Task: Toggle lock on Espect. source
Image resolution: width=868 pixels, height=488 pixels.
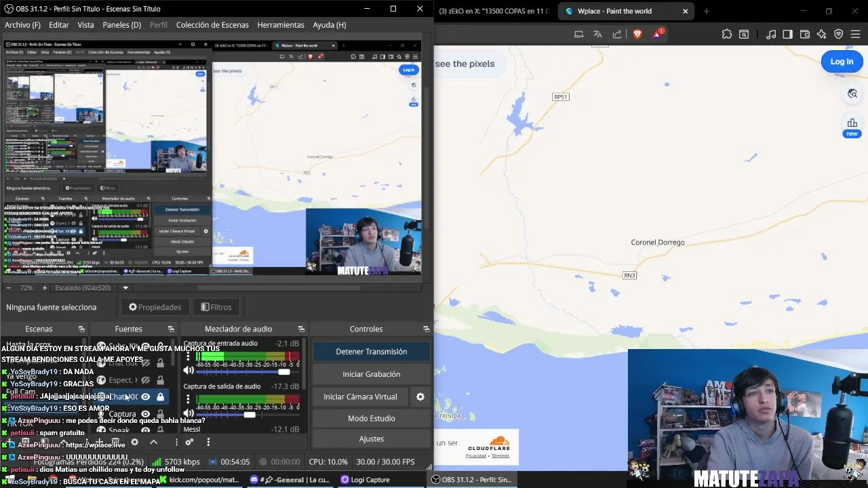Action: point(160,380)
